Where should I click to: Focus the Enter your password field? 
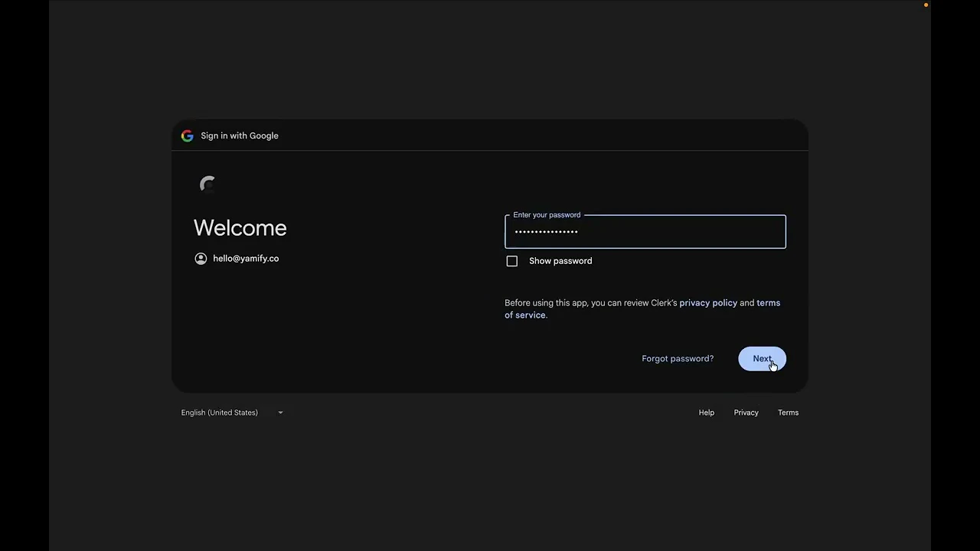(x=645, y=232)
